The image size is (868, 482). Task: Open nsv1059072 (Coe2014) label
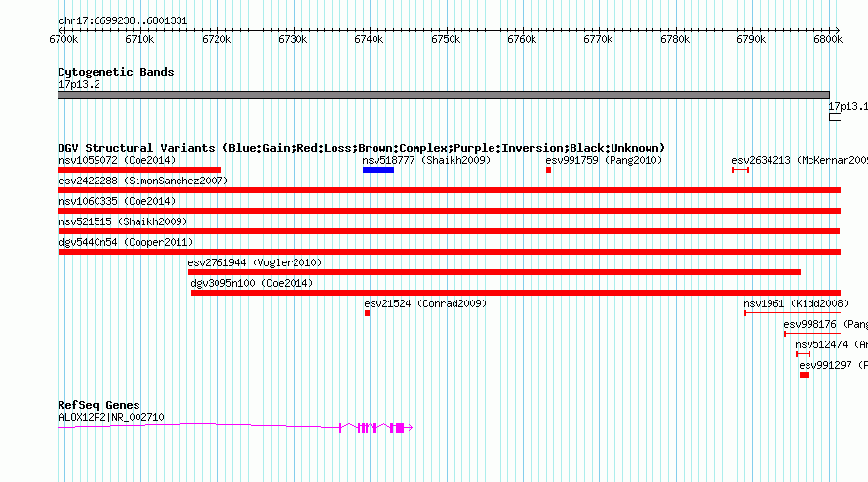tap(117, 160)
